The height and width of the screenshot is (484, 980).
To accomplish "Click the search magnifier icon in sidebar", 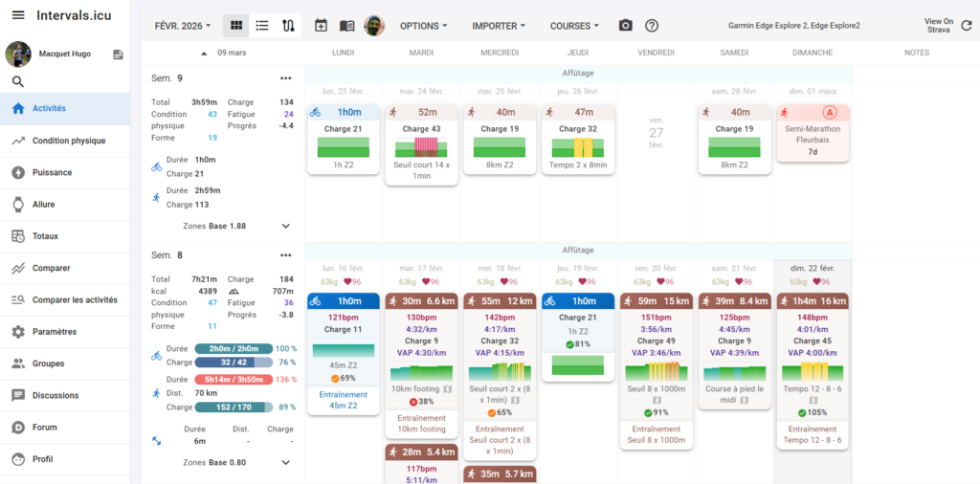I will pyautogui.click(x=17, y=81).
